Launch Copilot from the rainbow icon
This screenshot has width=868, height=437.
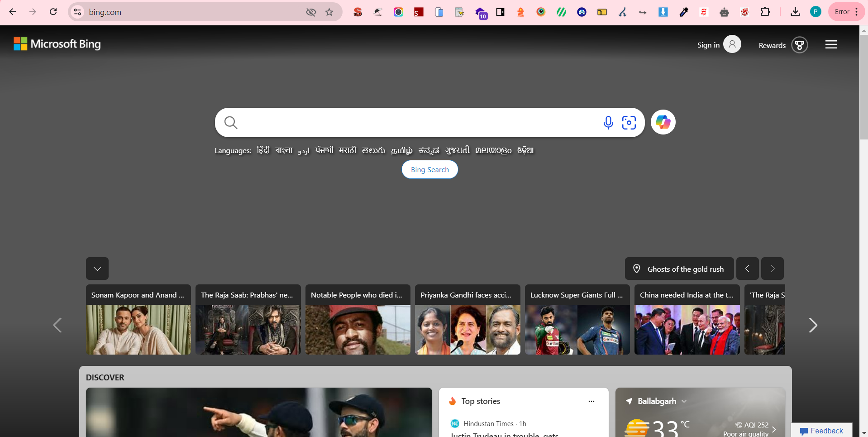(663, 122)
